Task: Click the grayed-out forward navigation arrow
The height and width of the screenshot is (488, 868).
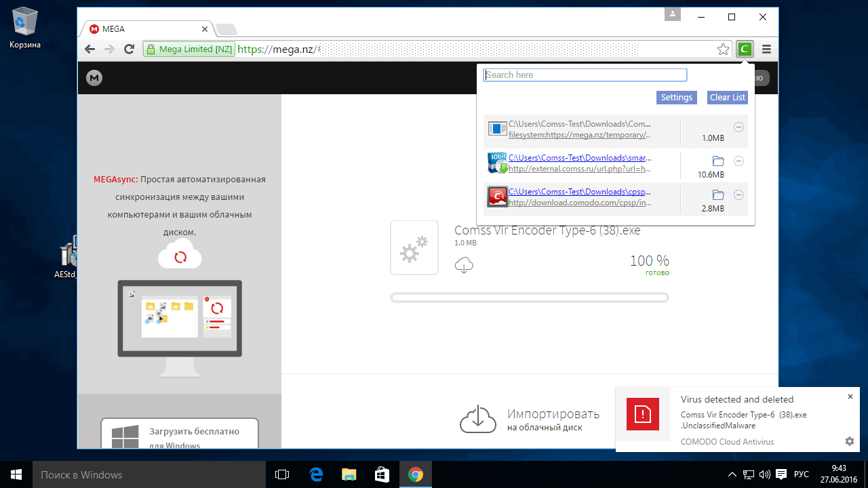Action: coord(109,49)
